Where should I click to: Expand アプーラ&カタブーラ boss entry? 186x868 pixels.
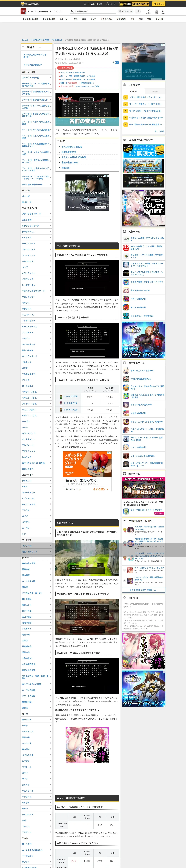pos(37,214)
